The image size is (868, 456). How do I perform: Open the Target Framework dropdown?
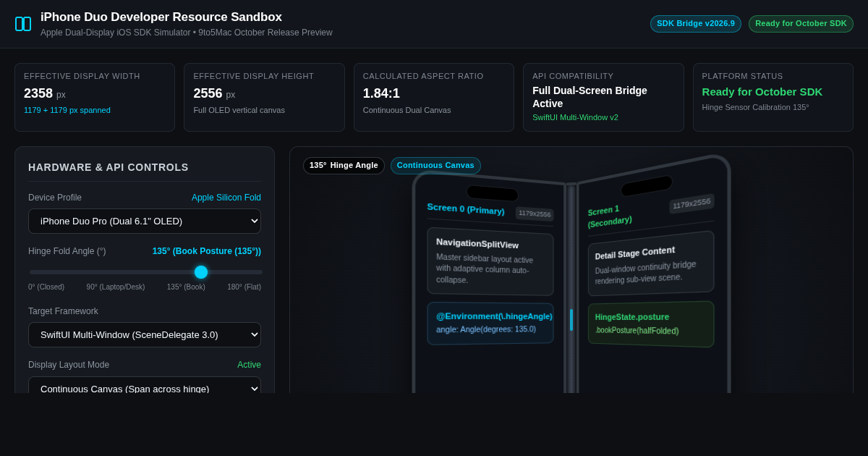pyautogui.click(x=145, y=334)
